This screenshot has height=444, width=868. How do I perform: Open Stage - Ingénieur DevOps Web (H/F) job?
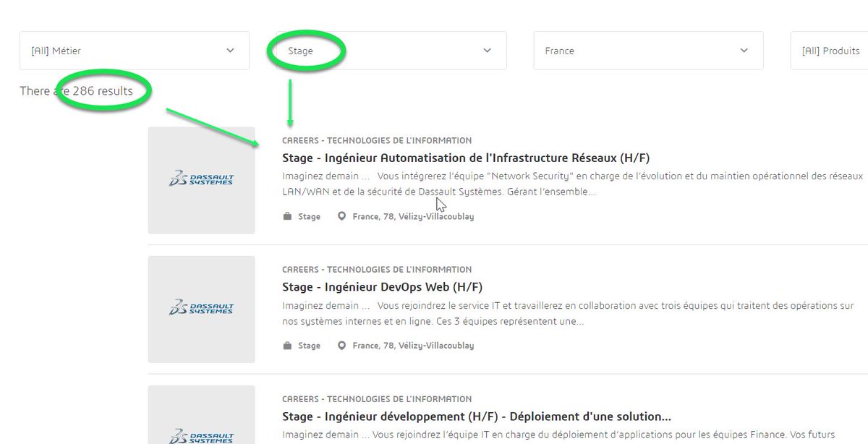382,287
